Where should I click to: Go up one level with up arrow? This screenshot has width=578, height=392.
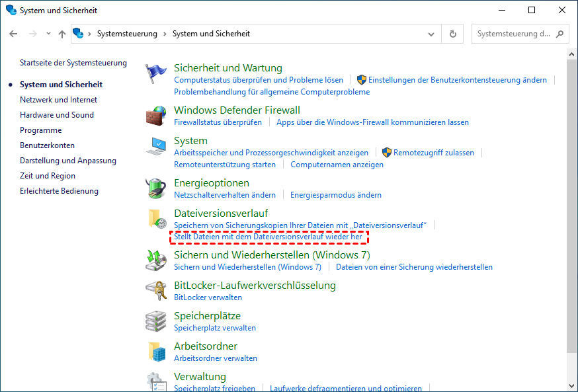62,34
